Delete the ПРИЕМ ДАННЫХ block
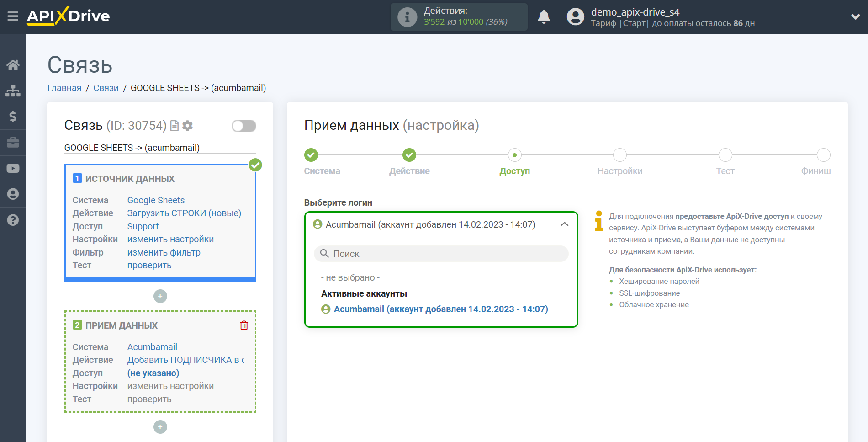Image resolution: width=868 pixels, height=442 pixels. click(244, 325)
